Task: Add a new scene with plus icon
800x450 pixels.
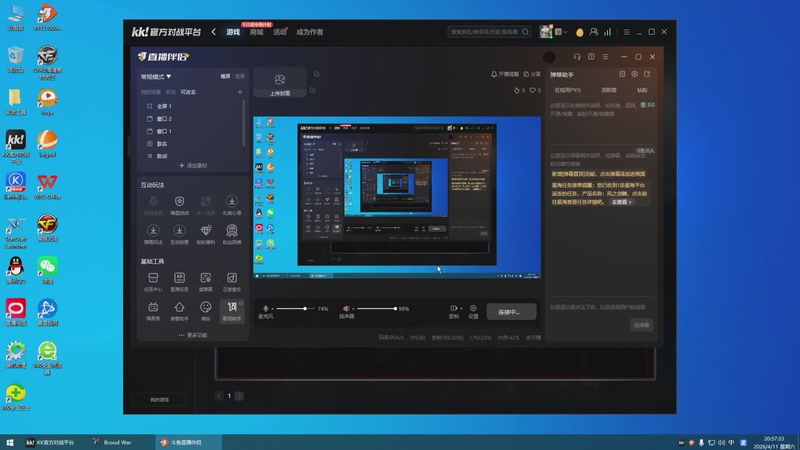Action: 240,92
